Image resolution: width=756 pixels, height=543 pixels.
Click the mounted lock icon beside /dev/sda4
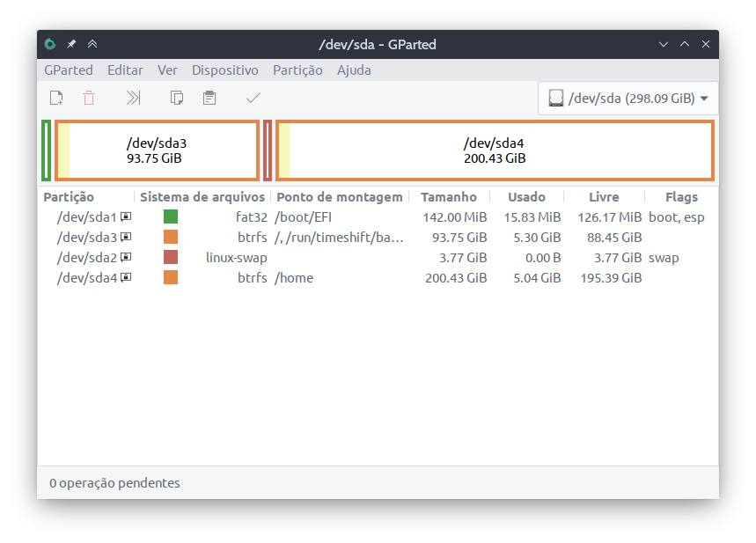click(126, 278)
